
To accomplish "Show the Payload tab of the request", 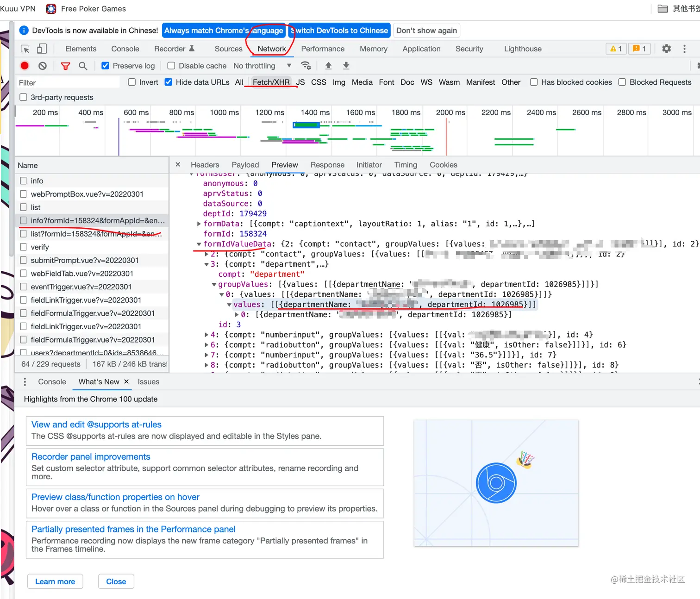I will click(x=245, y=165).
